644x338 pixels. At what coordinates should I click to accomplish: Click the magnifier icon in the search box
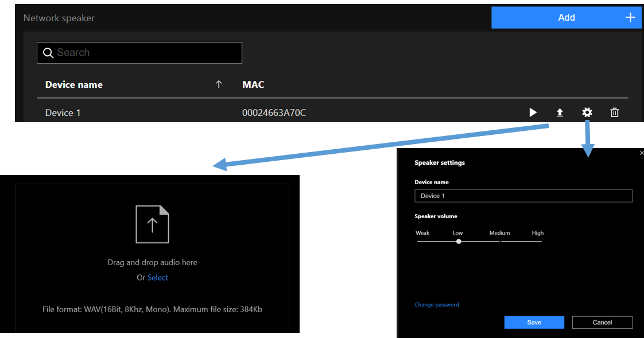(x=48, y=53)
